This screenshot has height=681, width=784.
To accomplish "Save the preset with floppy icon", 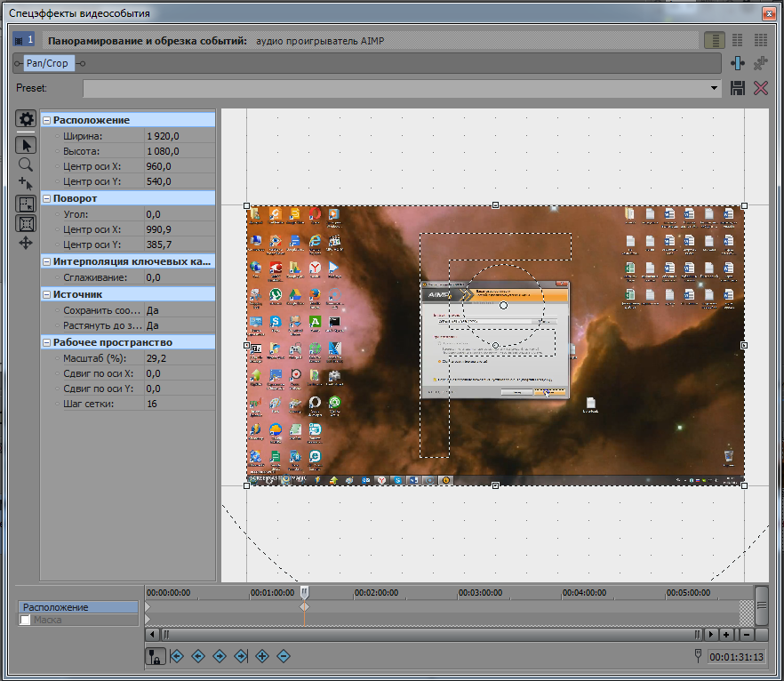I will click(x=738, y=88).
